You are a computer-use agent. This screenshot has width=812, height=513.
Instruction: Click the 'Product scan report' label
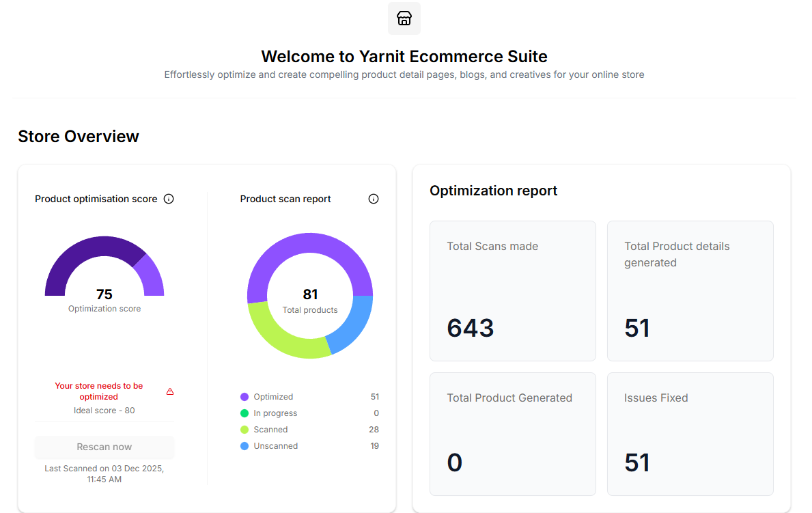pyautogui.click(x=285, y=199)
